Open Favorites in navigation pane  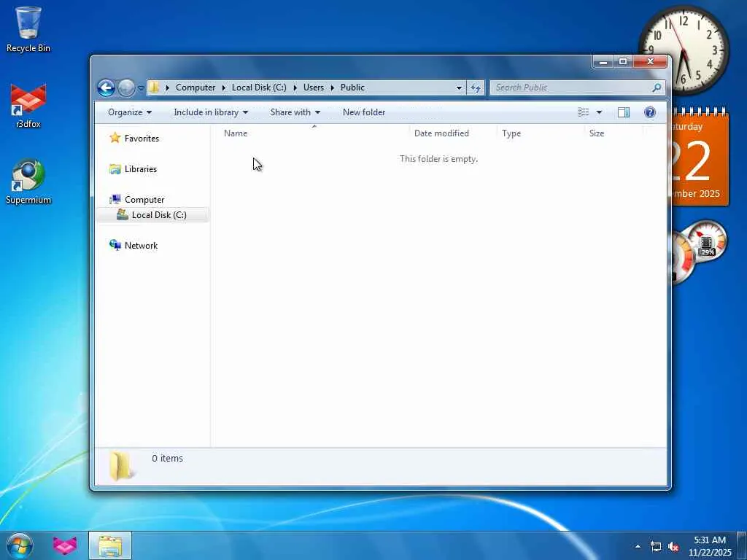point(142,139)
